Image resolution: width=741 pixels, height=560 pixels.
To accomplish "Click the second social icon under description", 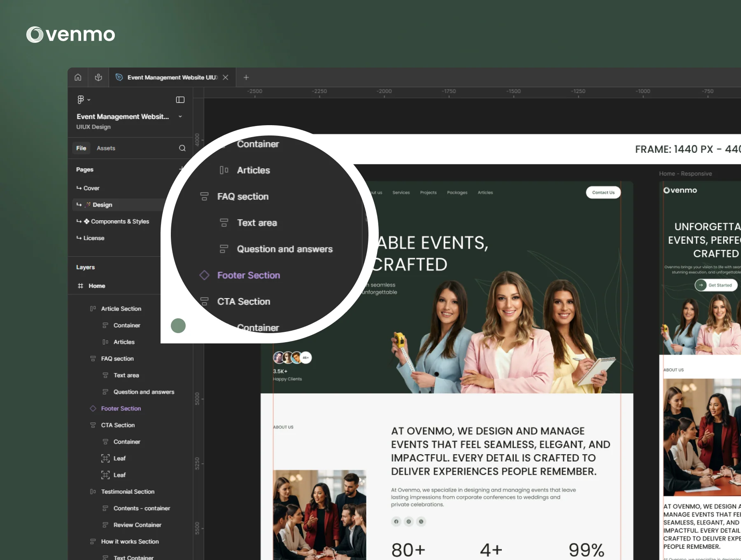I will (x=408, y=521).
